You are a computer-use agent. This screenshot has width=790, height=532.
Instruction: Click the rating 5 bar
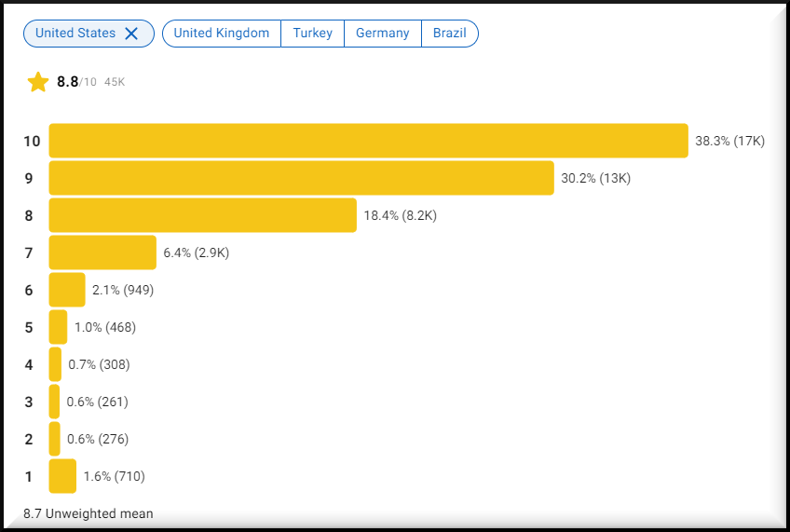58,327
